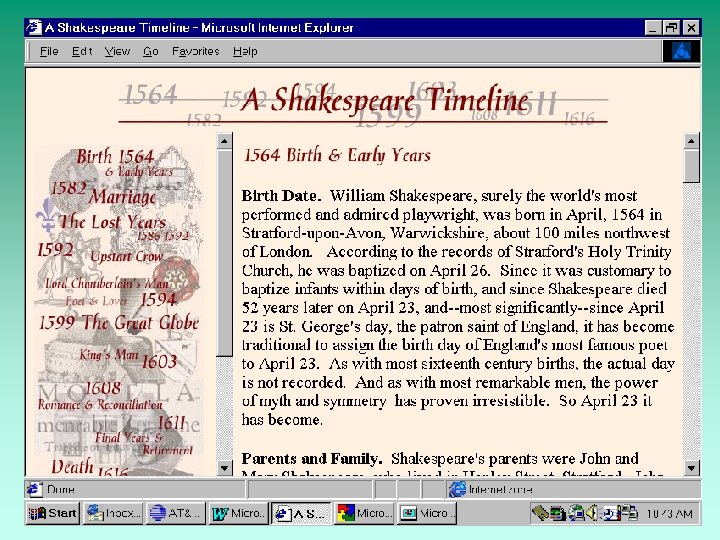The height and width of the screenshot is (540, 720).
Task: Click content frame scroll down arrow
Action: 692,468
